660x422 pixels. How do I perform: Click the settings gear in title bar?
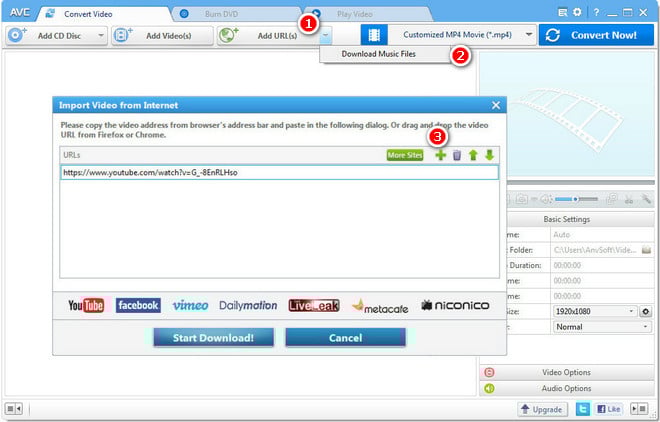pos(575,10)
